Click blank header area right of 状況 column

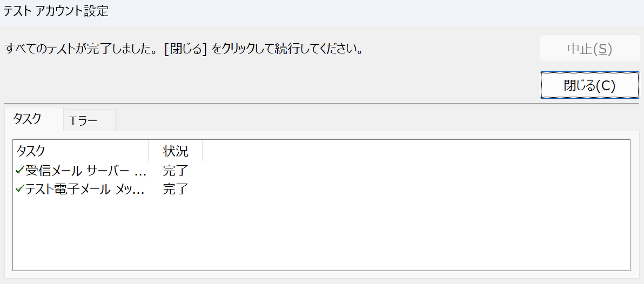416,151
